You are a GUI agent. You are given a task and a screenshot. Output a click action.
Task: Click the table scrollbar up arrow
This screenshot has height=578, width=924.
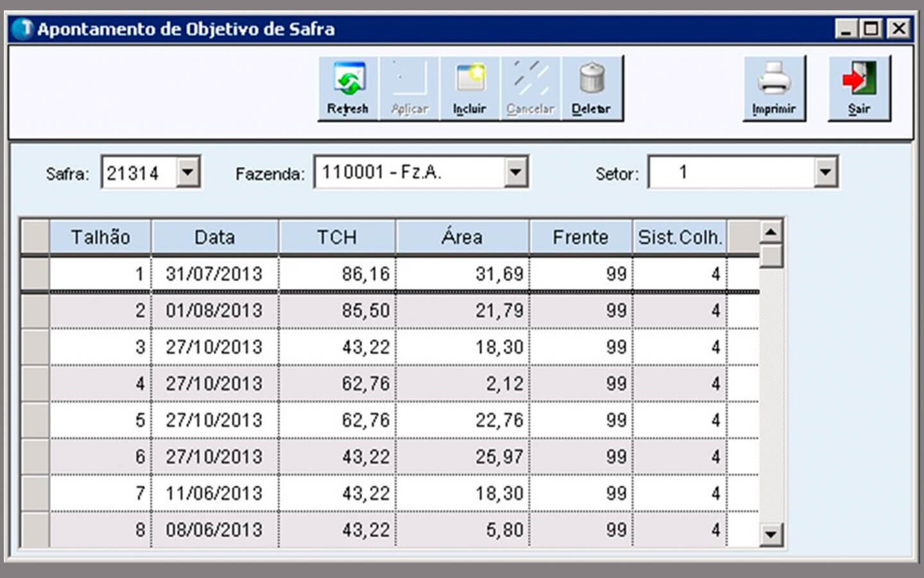click(771, 231)
